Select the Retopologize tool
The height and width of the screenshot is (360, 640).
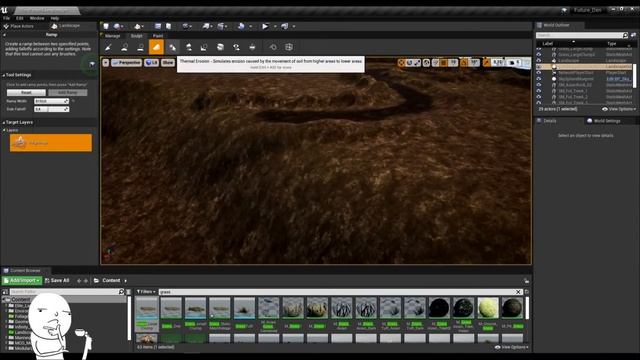coord(220,47)
